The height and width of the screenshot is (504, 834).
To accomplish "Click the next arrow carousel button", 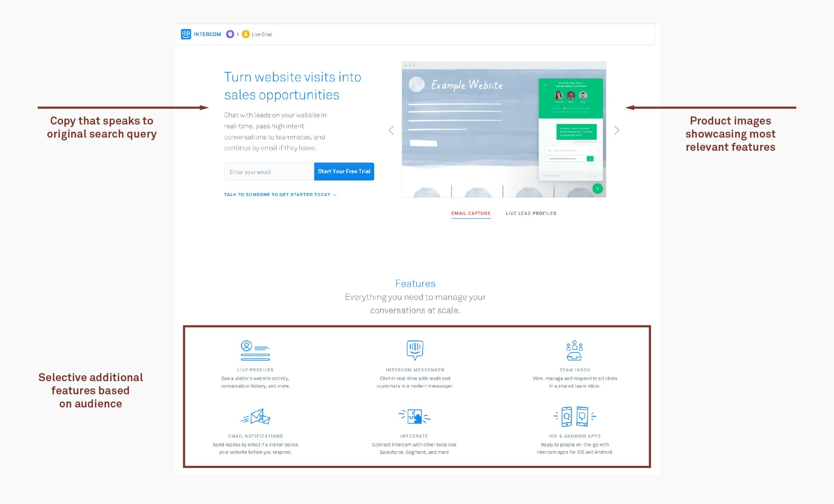I will 617,130.
